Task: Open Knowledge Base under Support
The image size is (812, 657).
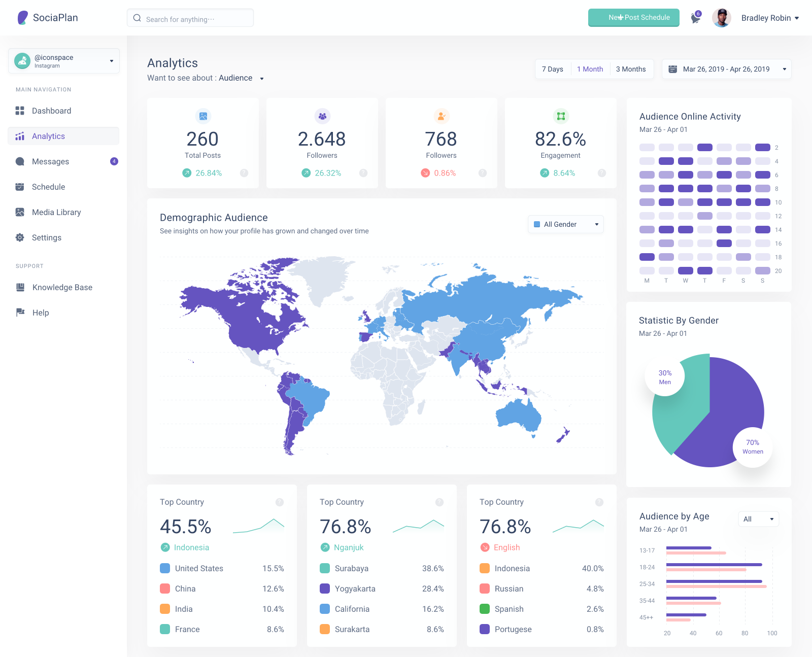Action: [x=63, y=287]
